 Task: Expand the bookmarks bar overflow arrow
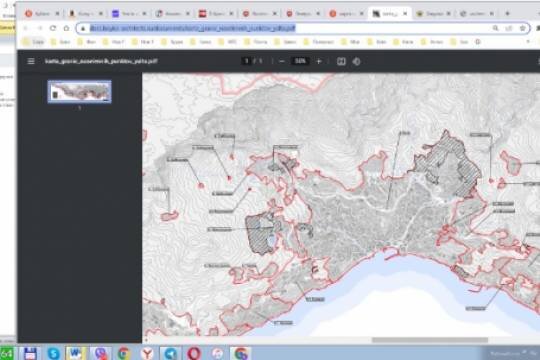528,42
